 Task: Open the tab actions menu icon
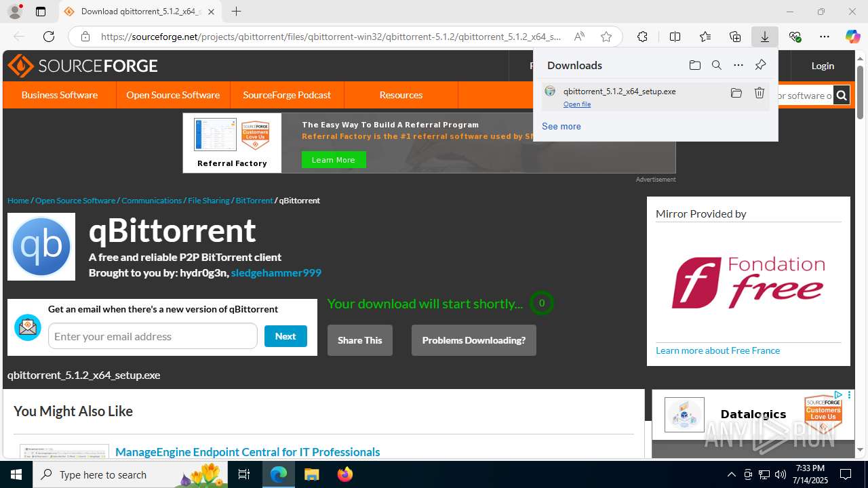(41, 12)
